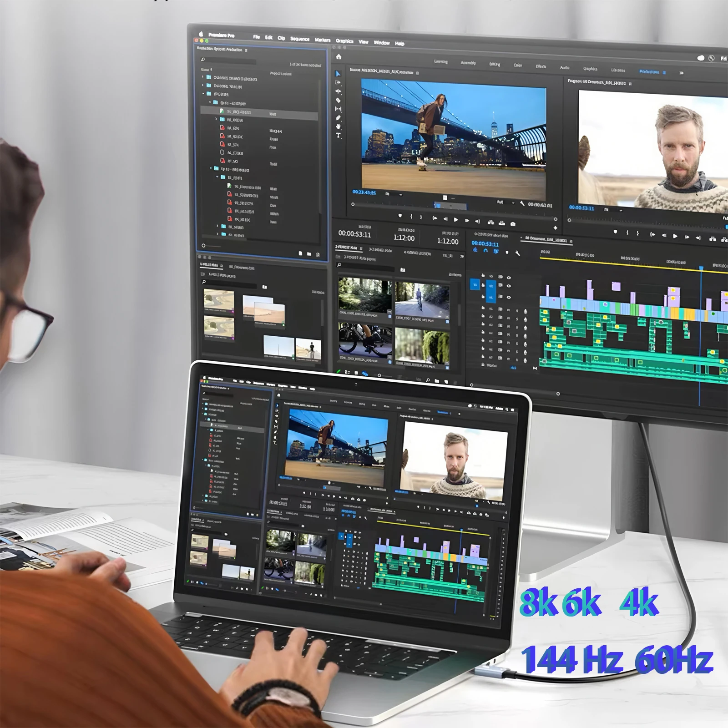Click the wrench settings icon in the timeline
This screenshot has height=728, width=728.
tap(517, 253)
